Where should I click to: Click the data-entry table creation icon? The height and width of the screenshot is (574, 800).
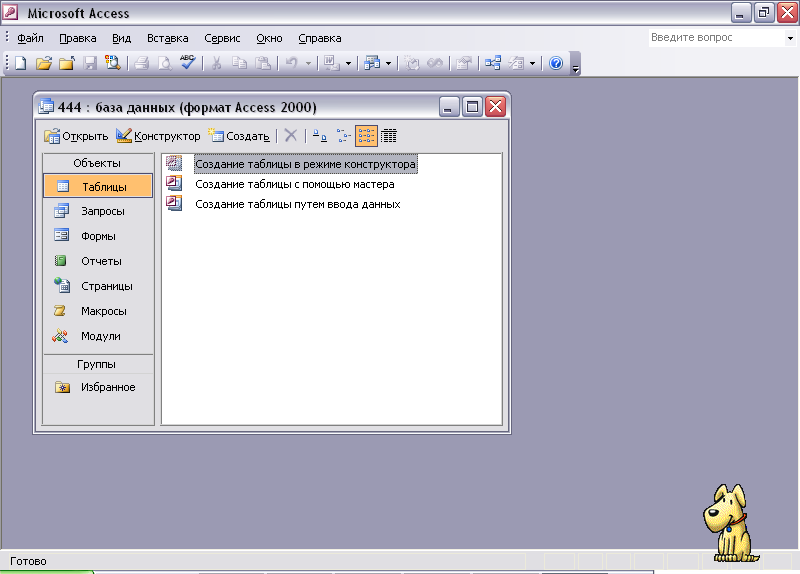tap(174, 203)
